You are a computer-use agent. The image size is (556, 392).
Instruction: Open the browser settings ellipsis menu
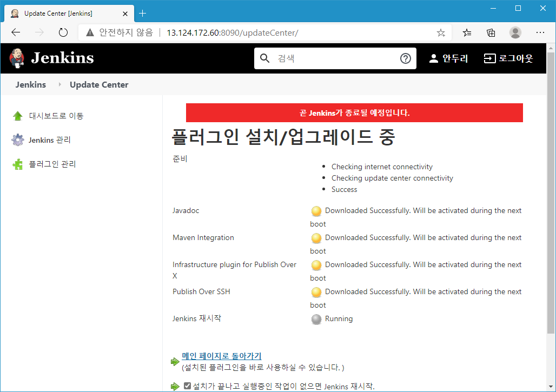[540, 32]
